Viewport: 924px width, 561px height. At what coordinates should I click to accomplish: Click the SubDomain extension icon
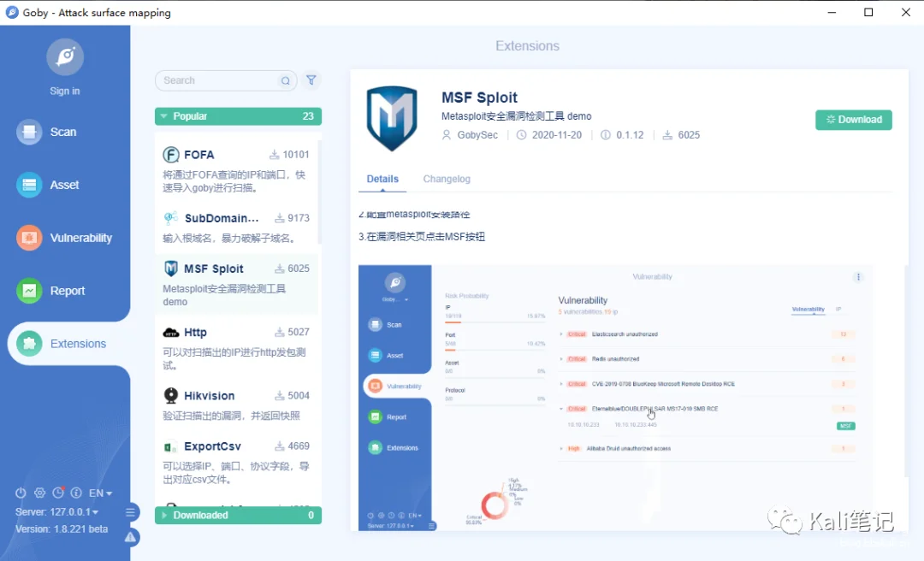click(171, 218)
